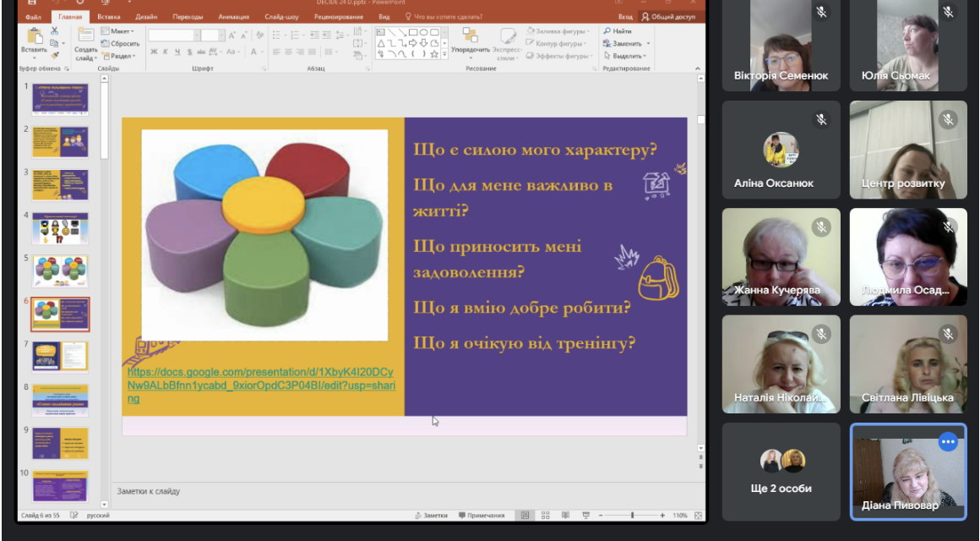The width and height of the screenshot is (980, 541).
Task: Switch to Reading view icon
Action: tap(566, 516)
